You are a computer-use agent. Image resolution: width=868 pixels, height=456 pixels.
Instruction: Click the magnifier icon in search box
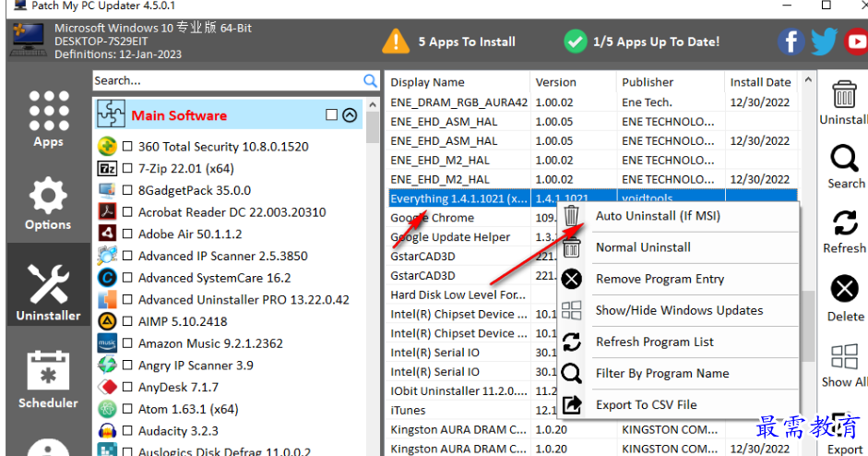pos(370,81)
